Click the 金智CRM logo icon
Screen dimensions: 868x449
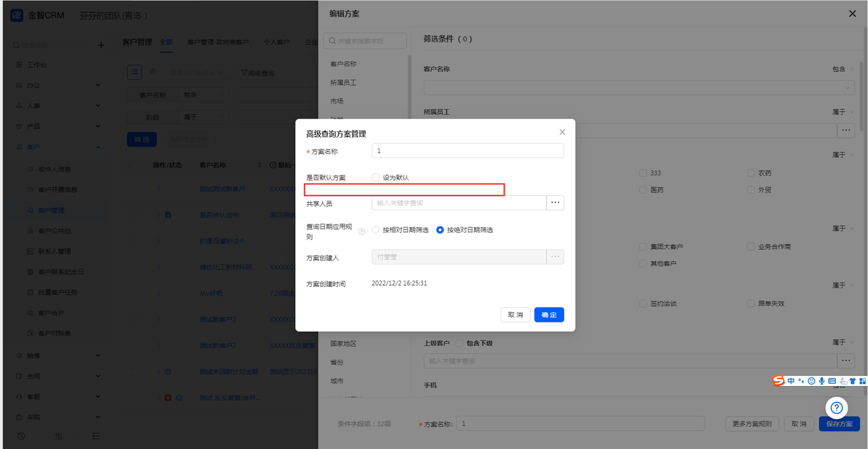pos(17,15)
